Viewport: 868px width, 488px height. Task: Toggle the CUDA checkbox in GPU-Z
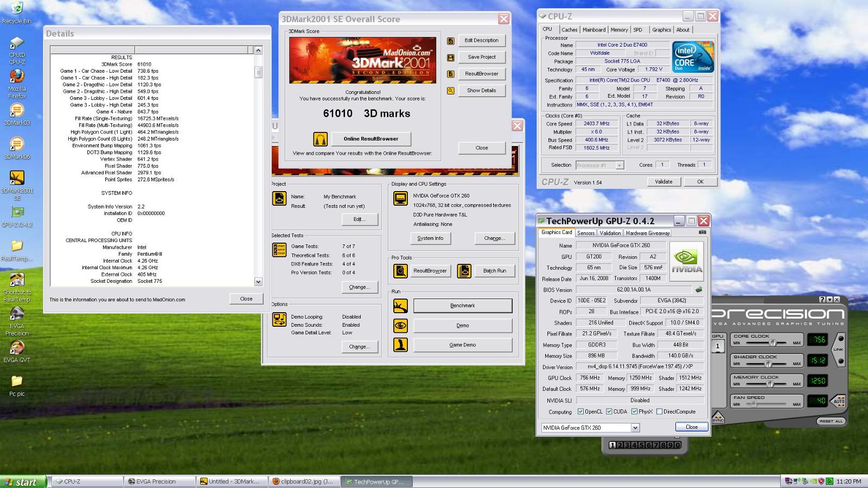tap(609, 412)
